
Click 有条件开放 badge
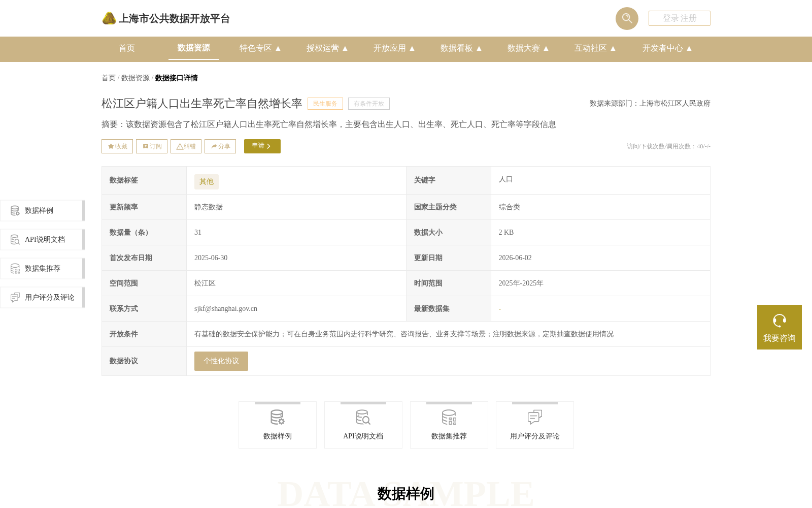(x=369, y=104)
